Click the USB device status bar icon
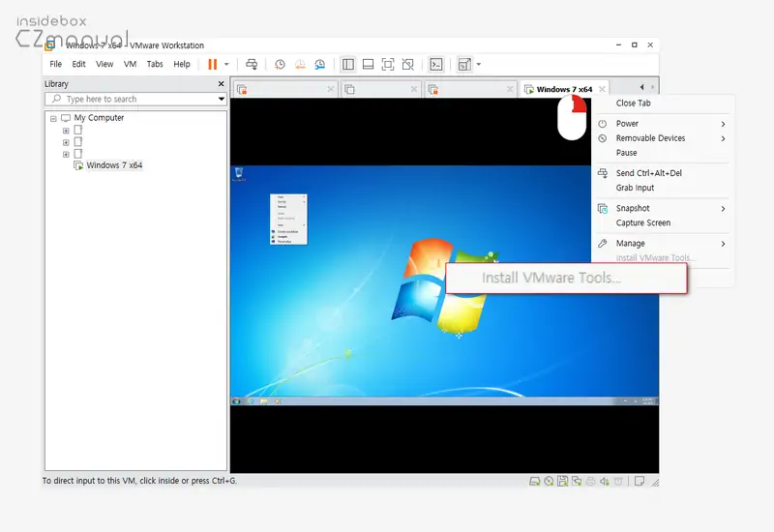 click(x=618, y=481)
